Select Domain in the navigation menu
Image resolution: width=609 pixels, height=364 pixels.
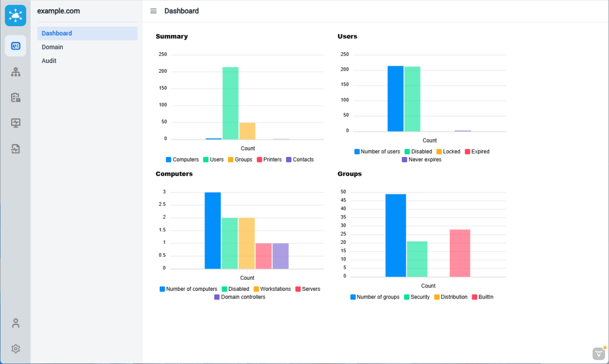point(52,47)
